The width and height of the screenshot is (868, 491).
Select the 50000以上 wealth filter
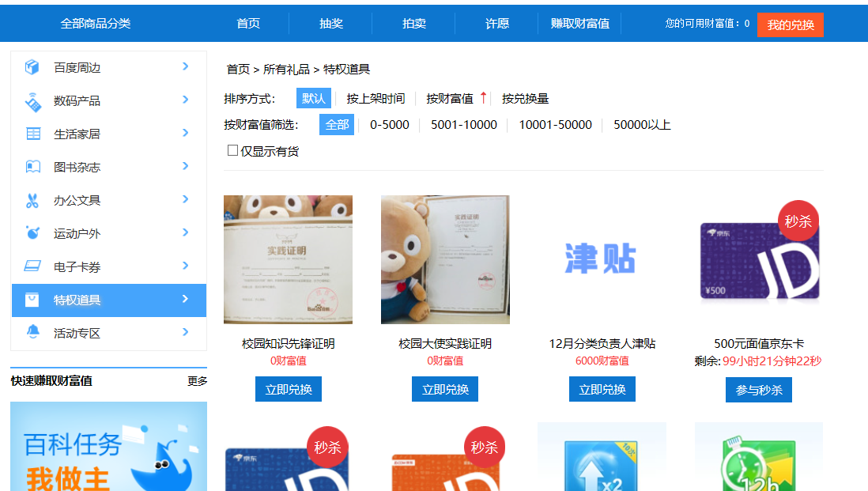tap(642, 125)
